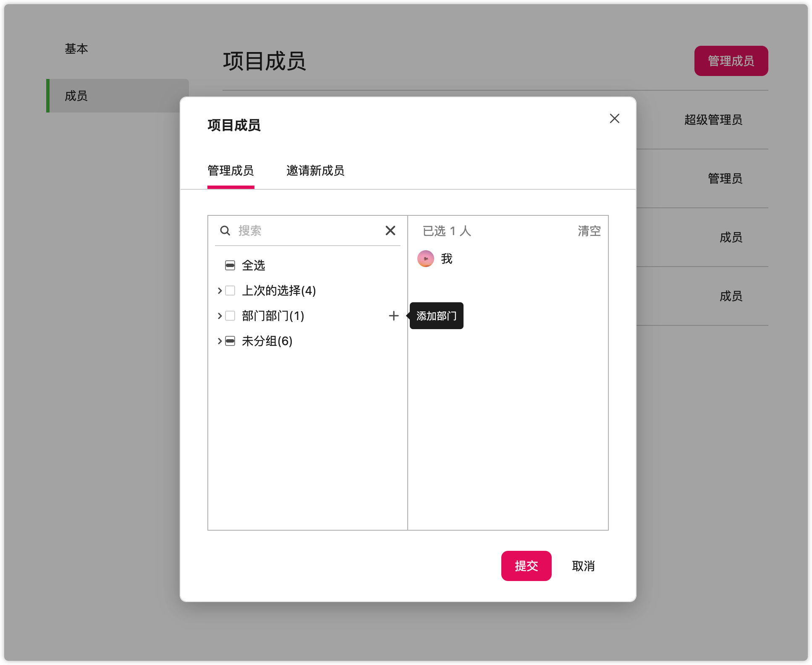Click 清空 to clear selected members
The width and height of the screenshot is (812, 665).
[x=589, y=231]
